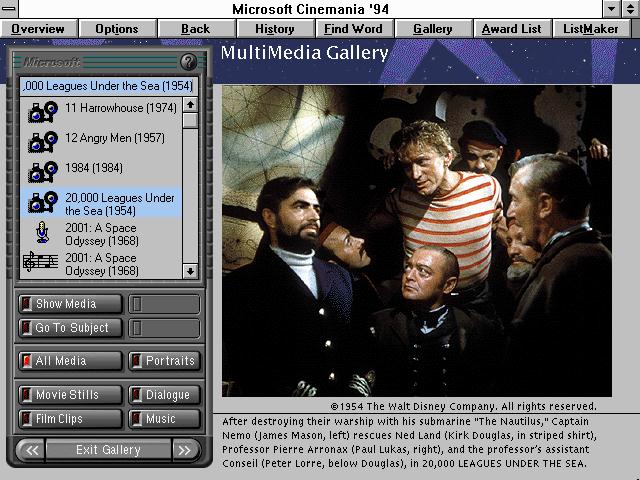Filter gallery to Music
Screen dimensions: 640x480
164,419
